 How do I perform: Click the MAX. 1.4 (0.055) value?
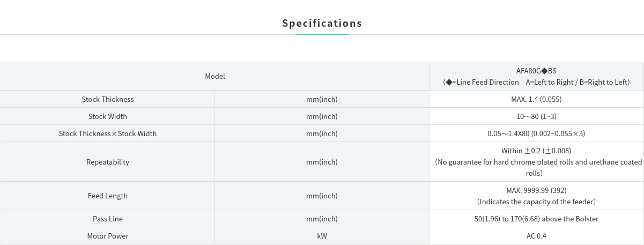536,99
